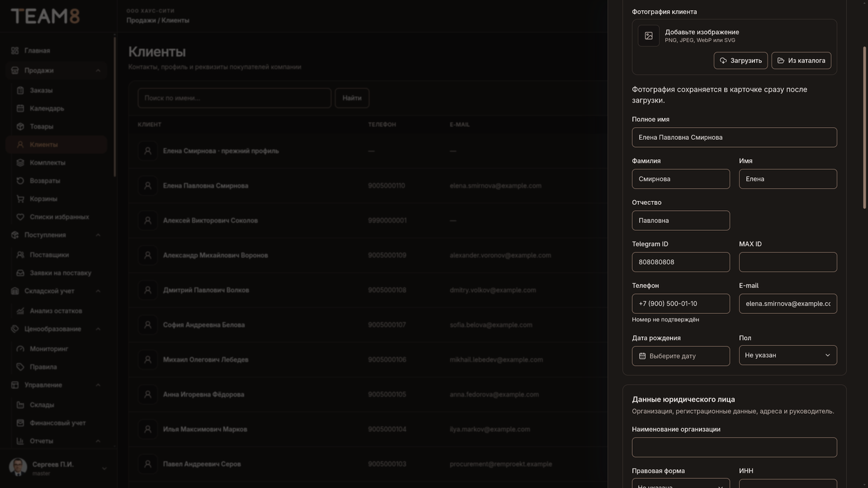Click the Заявки на поставку icon
The width and height of the screenshot is (868, 488).
click(20, 273)
